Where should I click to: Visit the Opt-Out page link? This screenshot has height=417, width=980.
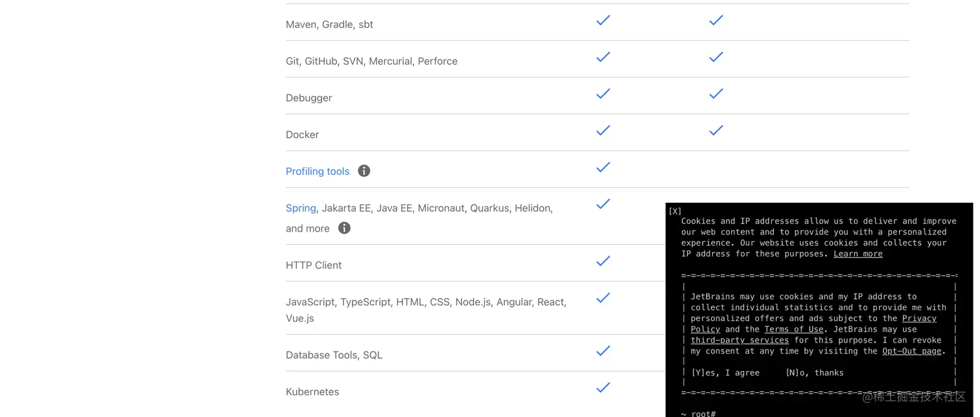(x=911, y=351)
